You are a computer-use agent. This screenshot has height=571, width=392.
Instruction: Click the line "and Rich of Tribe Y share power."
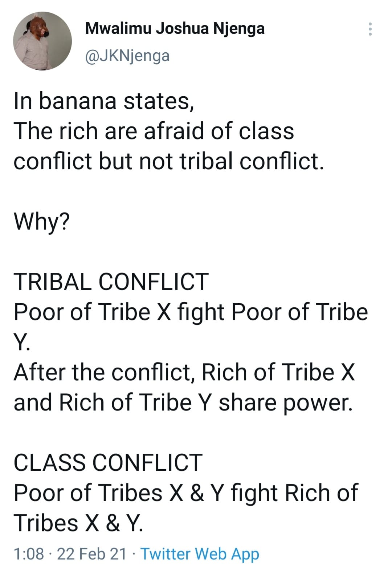pyautogui.click(x=183, y=402)
